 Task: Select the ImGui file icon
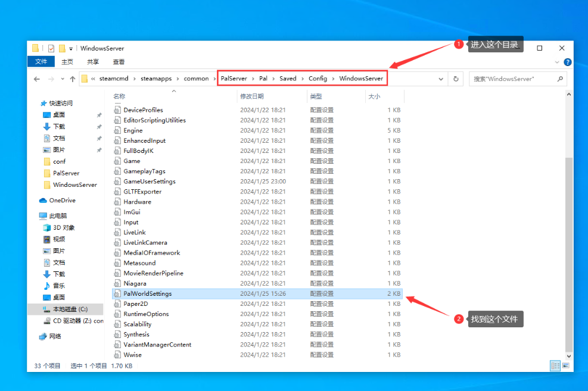click(117, 212)
